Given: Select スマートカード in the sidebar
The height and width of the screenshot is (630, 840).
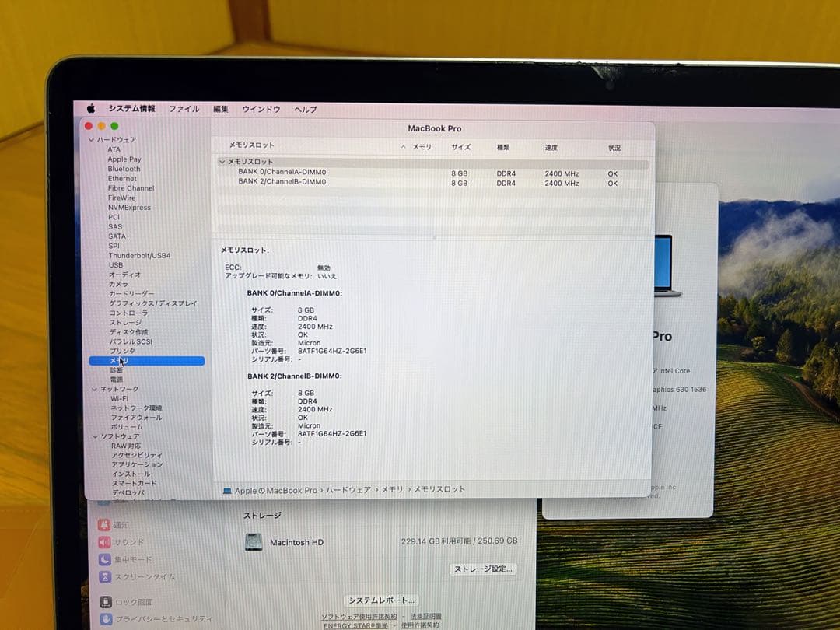Looking at the screenshot, I should (x=134, y=483).
